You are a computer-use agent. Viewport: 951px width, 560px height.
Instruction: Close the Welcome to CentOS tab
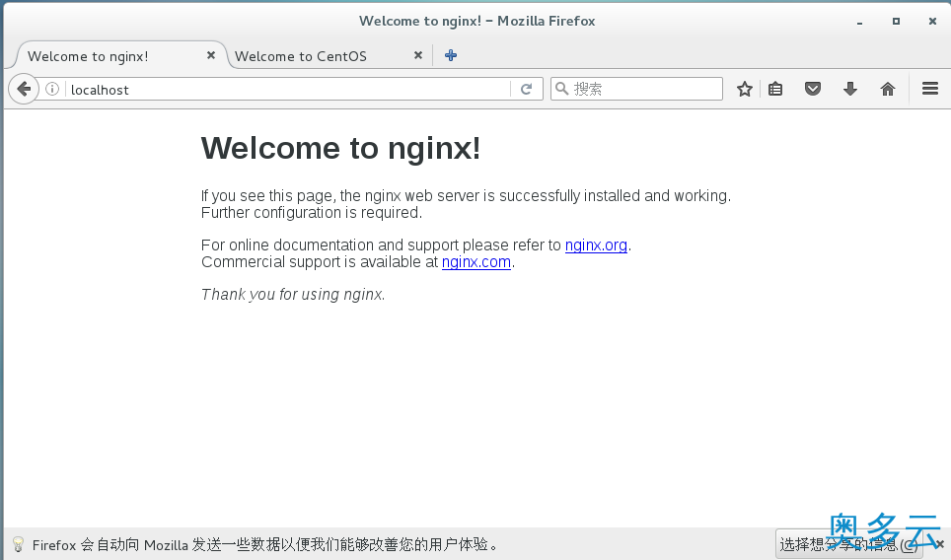418,55
